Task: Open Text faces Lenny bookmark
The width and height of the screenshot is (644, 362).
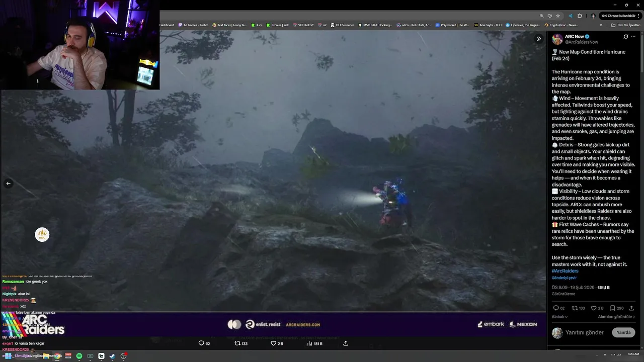Action: pyautogui.click(x=229, y=25)
